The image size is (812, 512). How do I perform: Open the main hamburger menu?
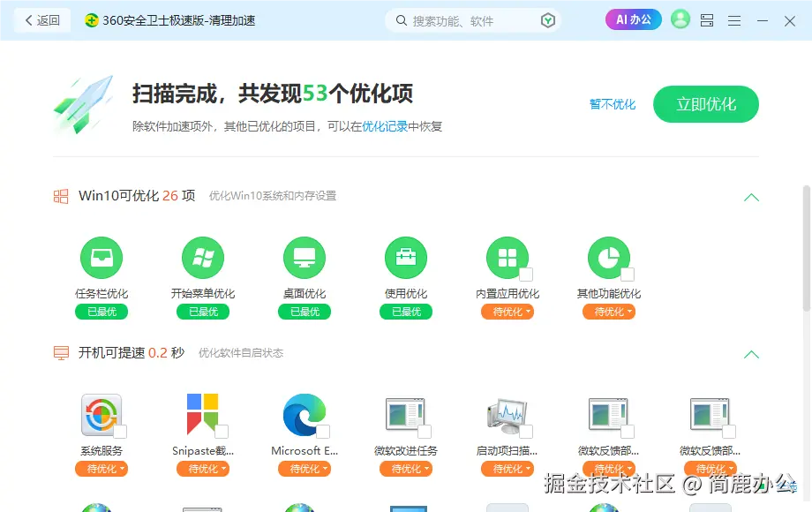click(733, 19)
